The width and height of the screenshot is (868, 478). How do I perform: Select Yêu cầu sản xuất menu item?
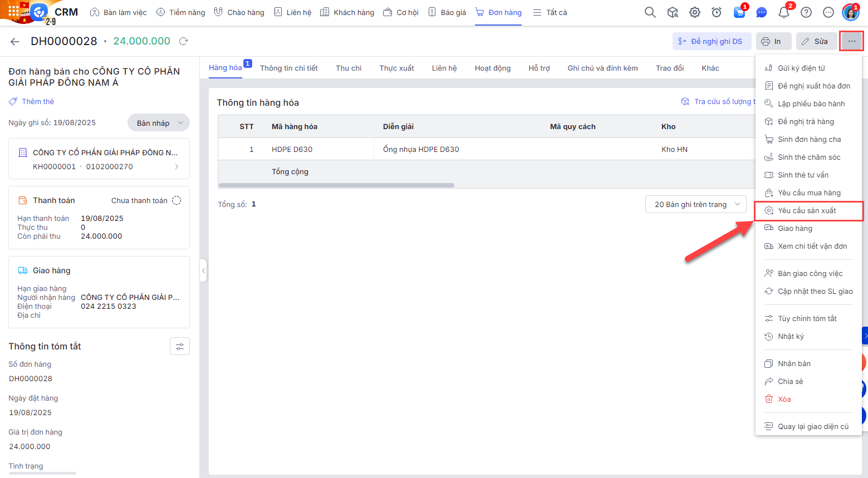coord(807,211)
